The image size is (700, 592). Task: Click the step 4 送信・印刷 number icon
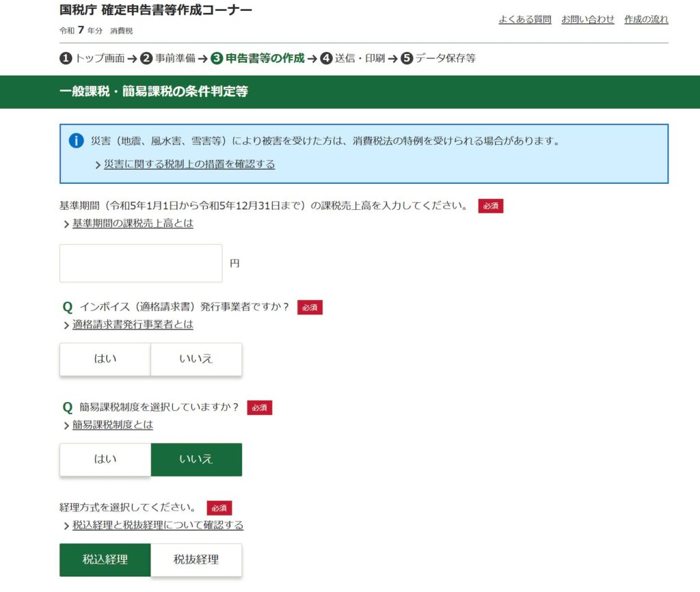[x=326, y=58]
